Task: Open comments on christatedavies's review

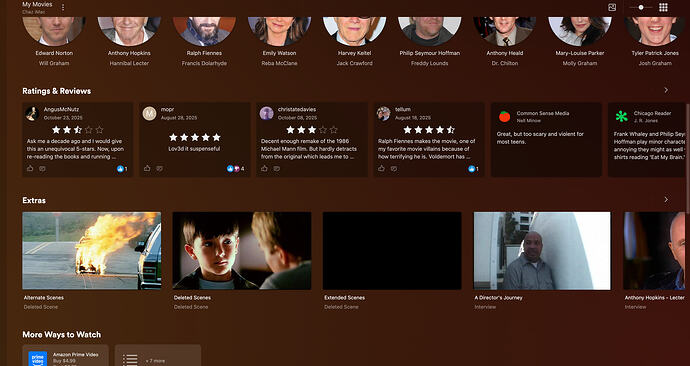Action: (x=276, y=168)
